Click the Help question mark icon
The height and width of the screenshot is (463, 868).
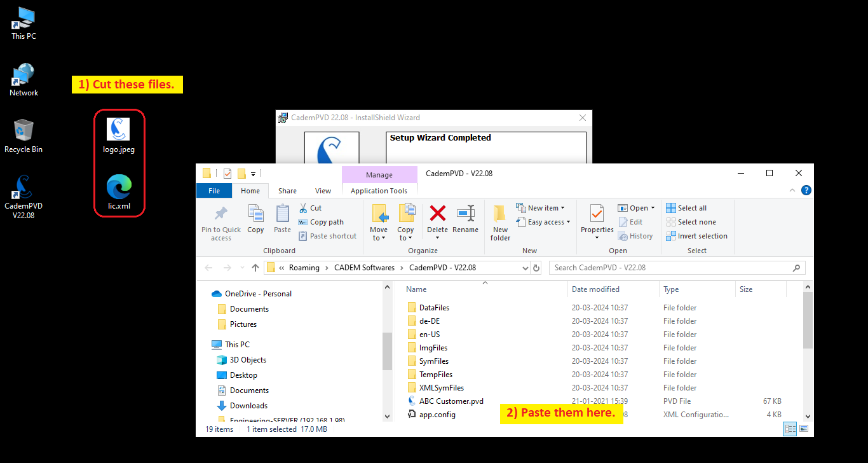806,190
